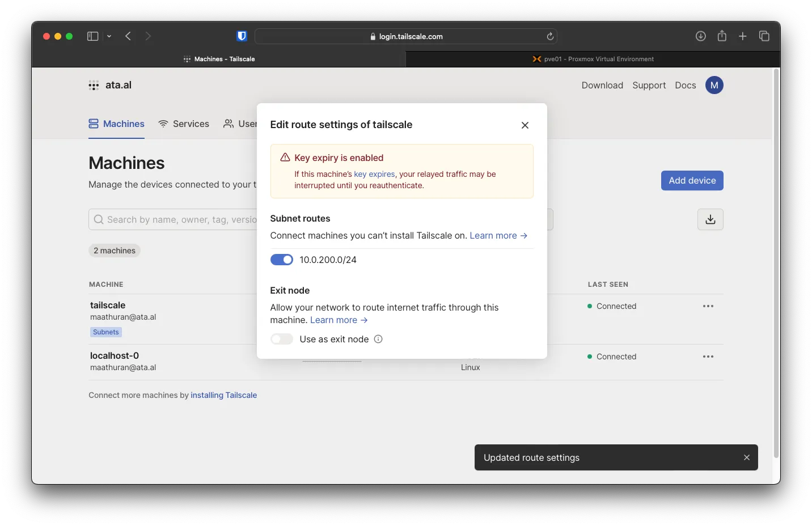Viewport: 812px width, 526px height.
Task: Click the page vertical scrollbar
Action: (776, 264)
